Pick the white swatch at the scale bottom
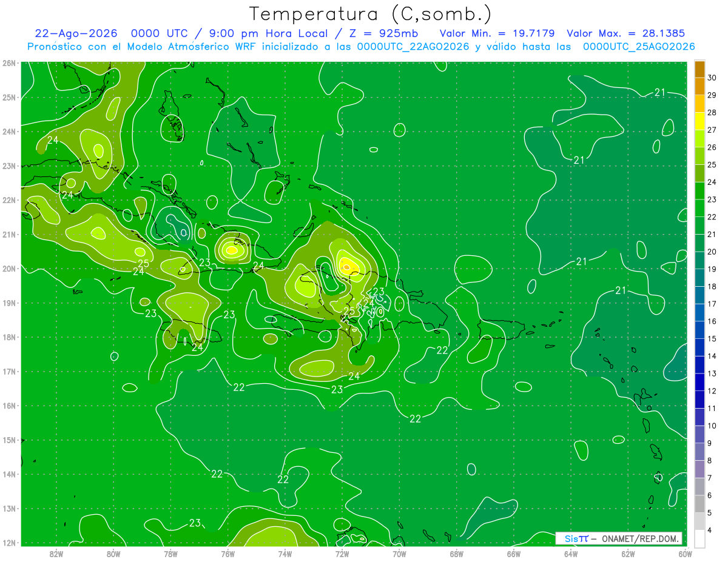The height and width of the screenshot is (562, 728). tap(699, 538)
